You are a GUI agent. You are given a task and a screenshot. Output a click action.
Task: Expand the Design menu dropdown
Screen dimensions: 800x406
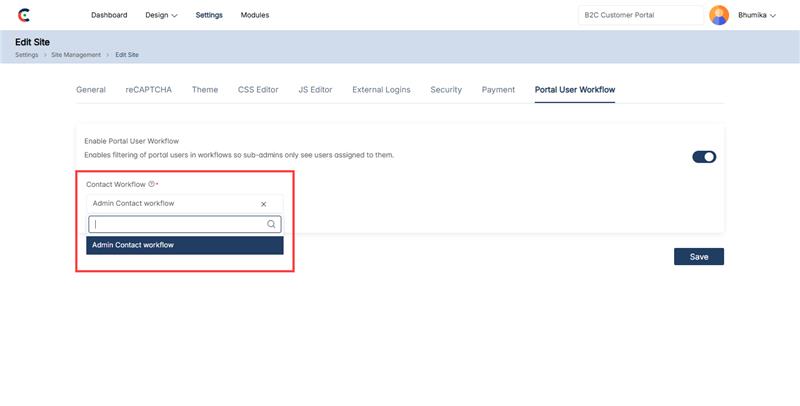coord(161,15)
